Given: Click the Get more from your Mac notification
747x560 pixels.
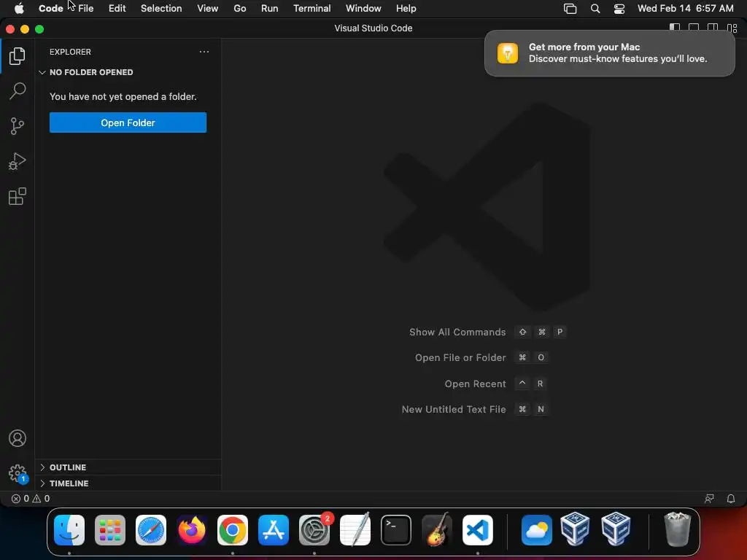Looking at the screenshot, I should pyautogui.click(x=609, y=52).
